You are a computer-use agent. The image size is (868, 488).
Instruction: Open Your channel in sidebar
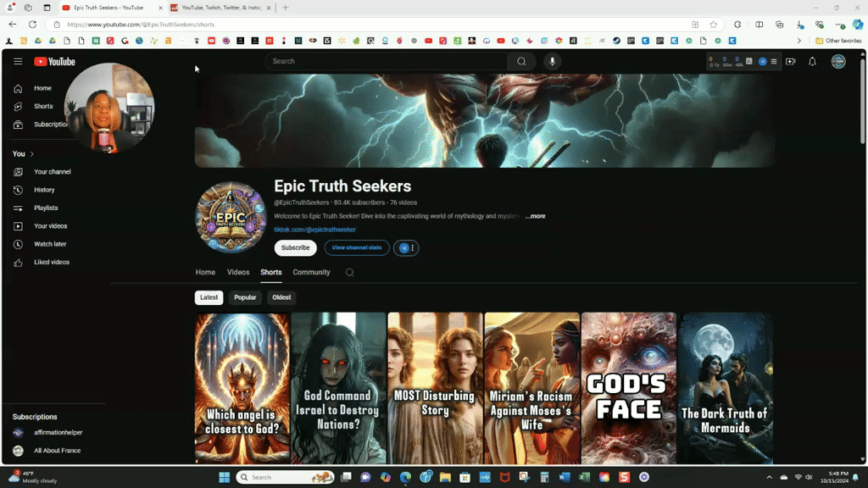point(53,171)
